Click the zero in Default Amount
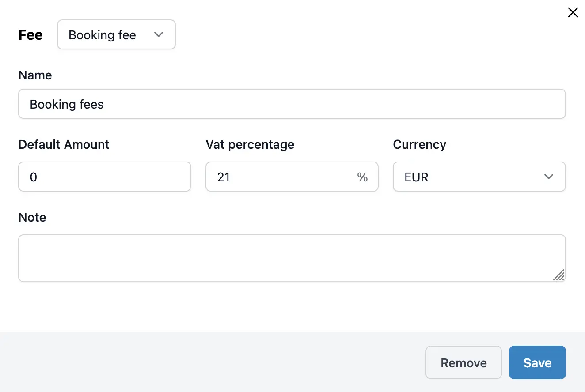The height and width of the screenshot is (392, 585). 33,177
